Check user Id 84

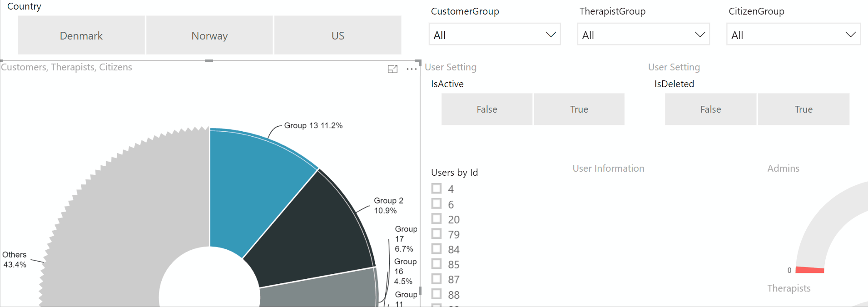click(436, 249)
